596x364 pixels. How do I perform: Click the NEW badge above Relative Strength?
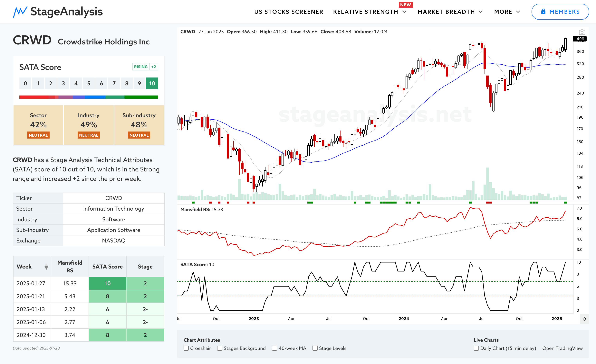pos(405,5)
